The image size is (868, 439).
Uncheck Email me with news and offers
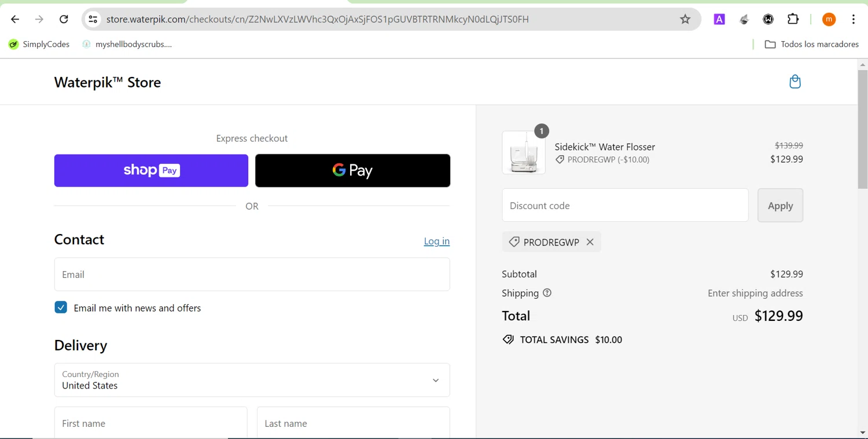pos(61,308)
